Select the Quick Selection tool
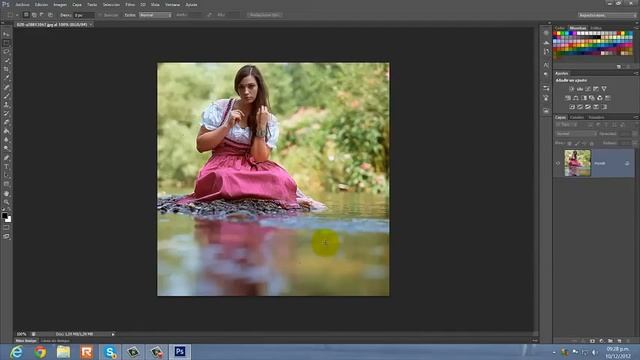640x360 pixels. pyautogui.click(x=6, y=61)
